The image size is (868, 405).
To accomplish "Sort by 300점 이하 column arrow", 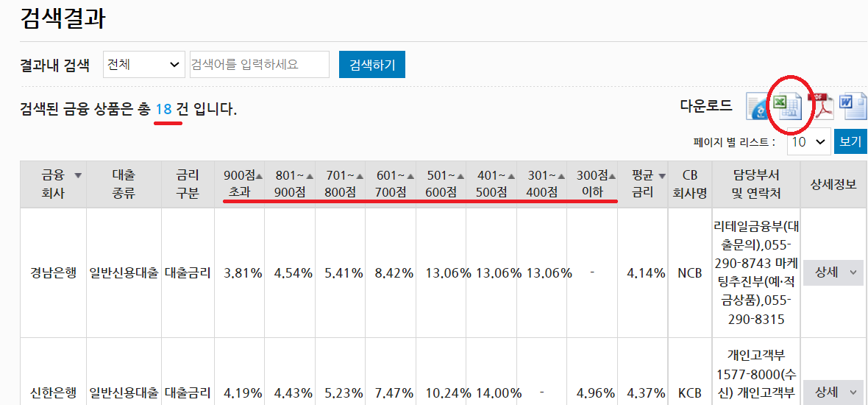I will pos(612,176).
